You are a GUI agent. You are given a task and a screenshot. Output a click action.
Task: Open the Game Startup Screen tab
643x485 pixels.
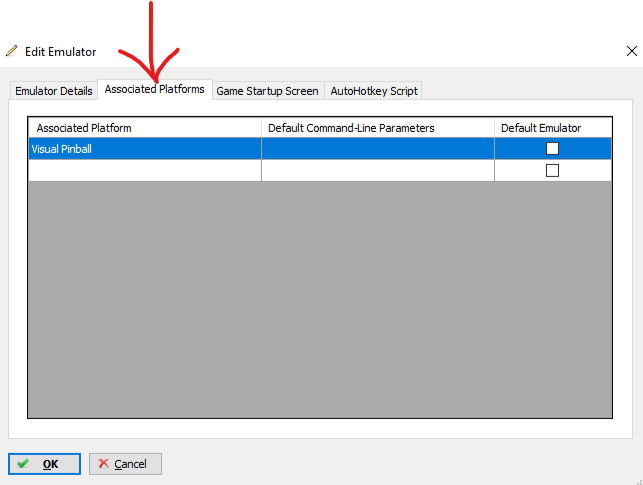(267, 91)
